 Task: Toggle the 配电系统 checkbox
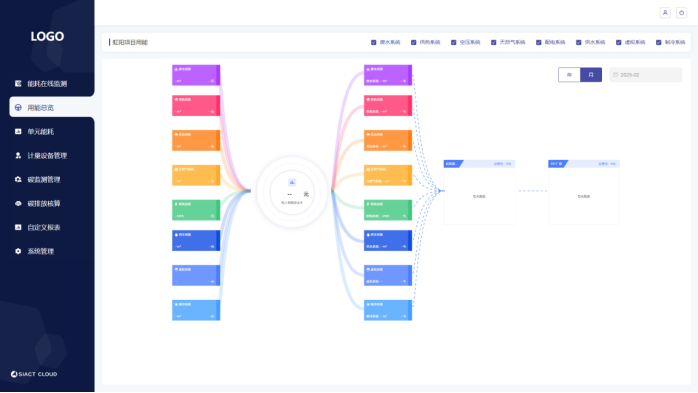(x=539, y=42)
